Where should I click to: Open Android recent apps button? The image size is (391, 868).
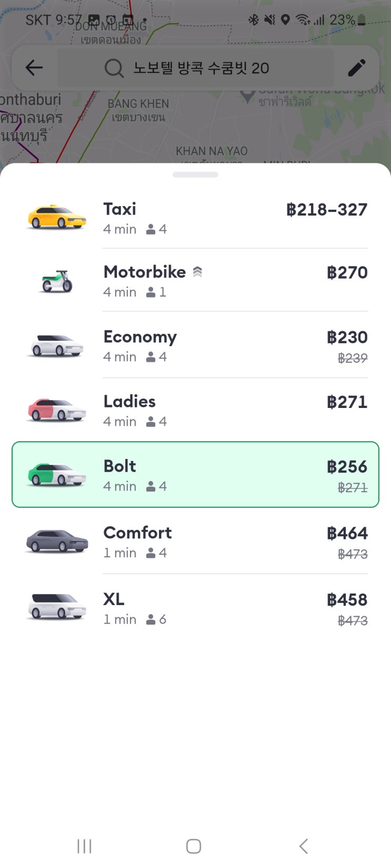(x=84, y=846)
